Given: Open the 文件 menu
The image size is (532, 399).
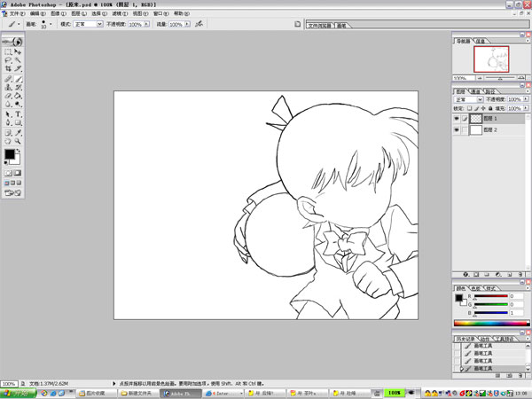Looking at the screenshot, I should click(x=17, y=13).
